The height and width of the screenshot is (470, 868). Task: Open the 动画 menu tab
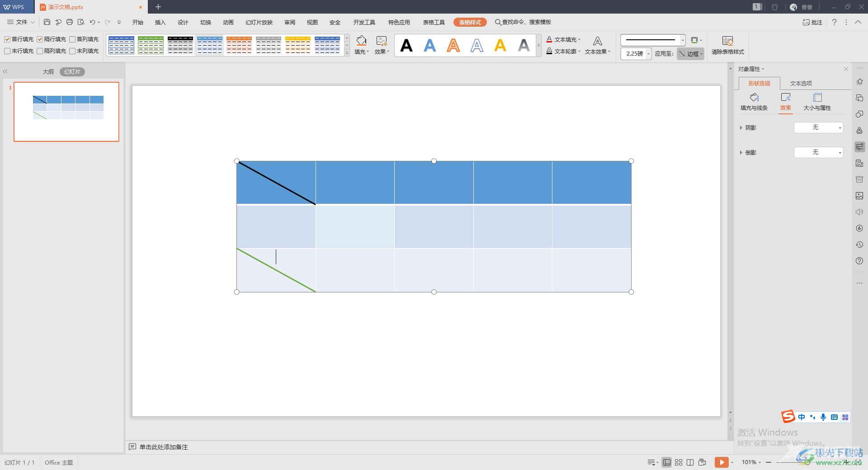pyautogui.click(x=228, y=22)
